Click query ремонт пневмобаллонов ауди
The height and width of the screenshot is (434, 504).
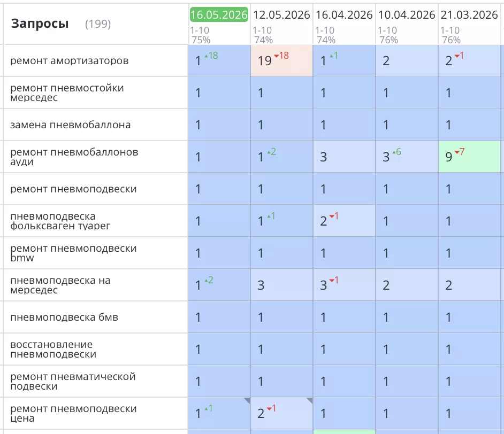pos(74,157)
